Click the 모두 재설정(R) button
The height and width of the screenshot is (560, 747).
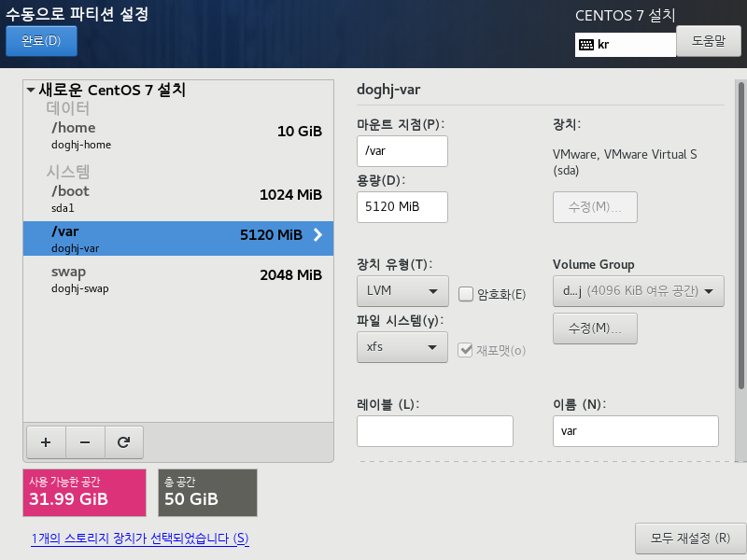pyautogui.click(x=690, y=539)
